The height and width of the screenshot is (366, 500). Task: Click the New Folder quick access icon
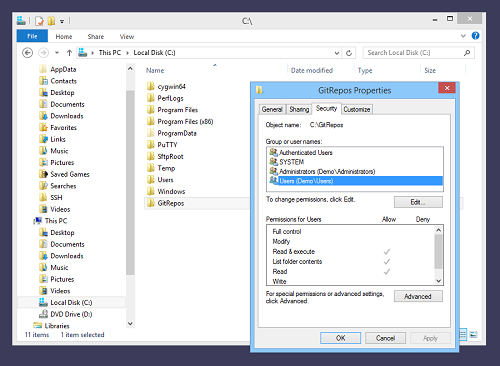[x=51, y=21]
